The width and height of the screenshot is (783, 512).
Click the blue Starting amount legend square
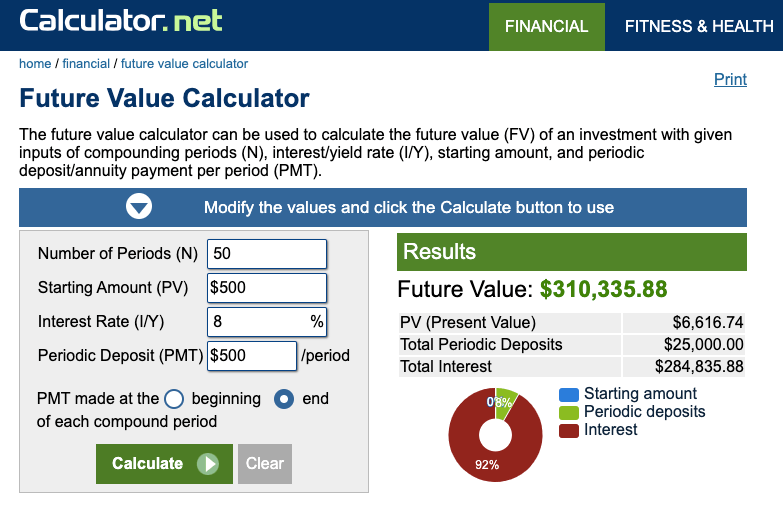(569, 394)
